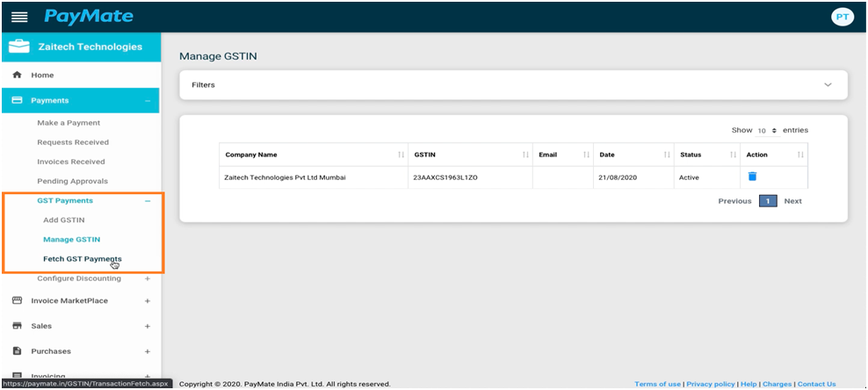
Task: Open Terms of use link
Action: [658, 384]
